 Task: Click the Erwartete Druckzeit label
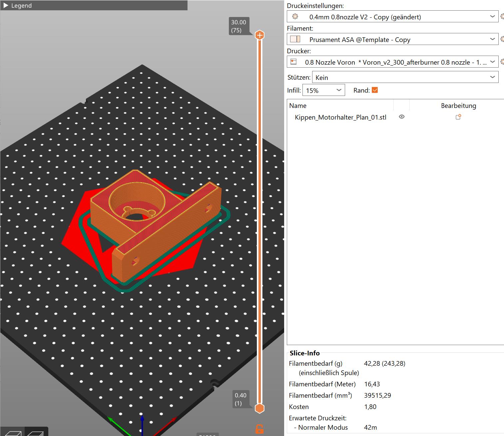point(317,418)
